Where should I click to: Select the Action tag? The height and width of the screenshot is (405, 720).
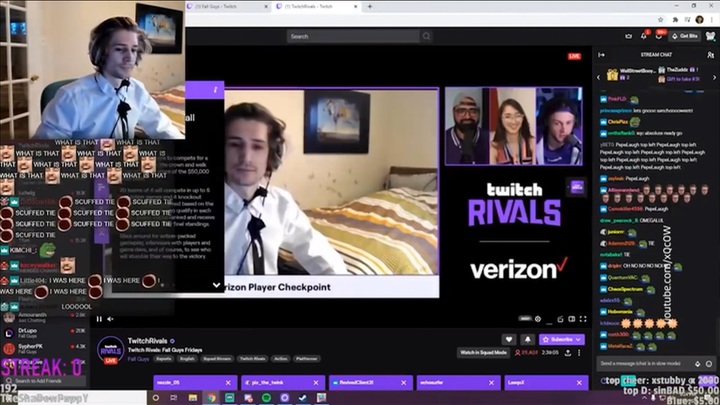[281, 359]
